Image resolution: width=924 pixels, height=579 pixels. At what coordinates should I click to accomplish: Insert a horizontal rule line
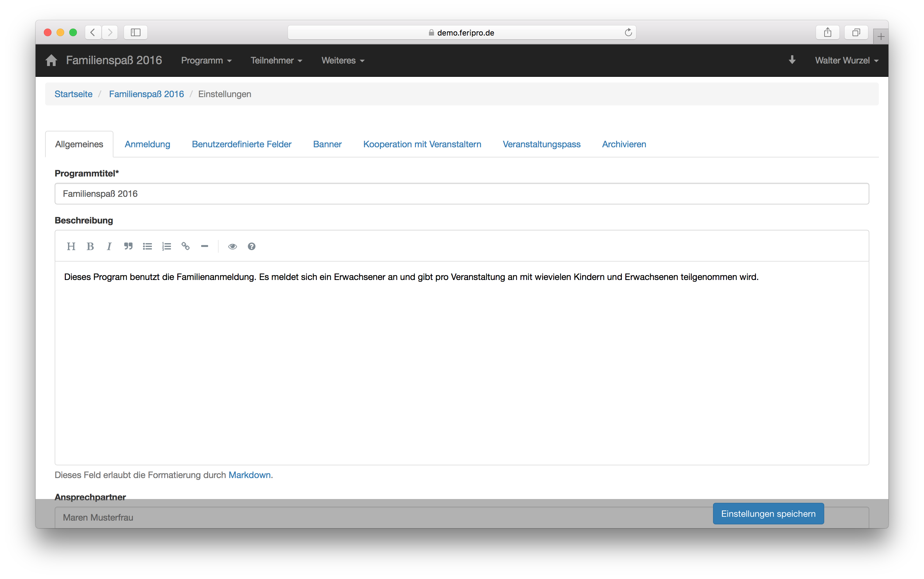[205, 246]
